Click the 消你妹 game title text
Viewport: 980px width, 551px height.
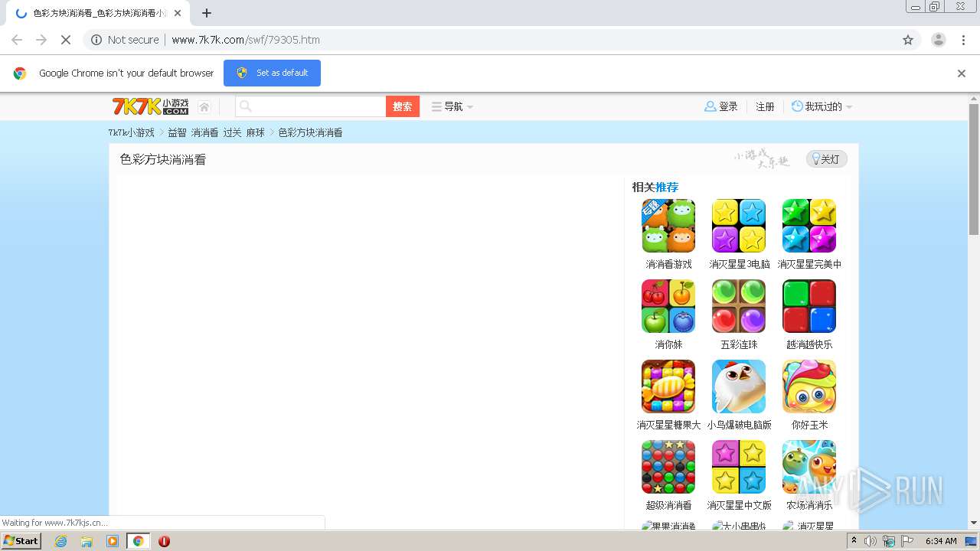668,344
